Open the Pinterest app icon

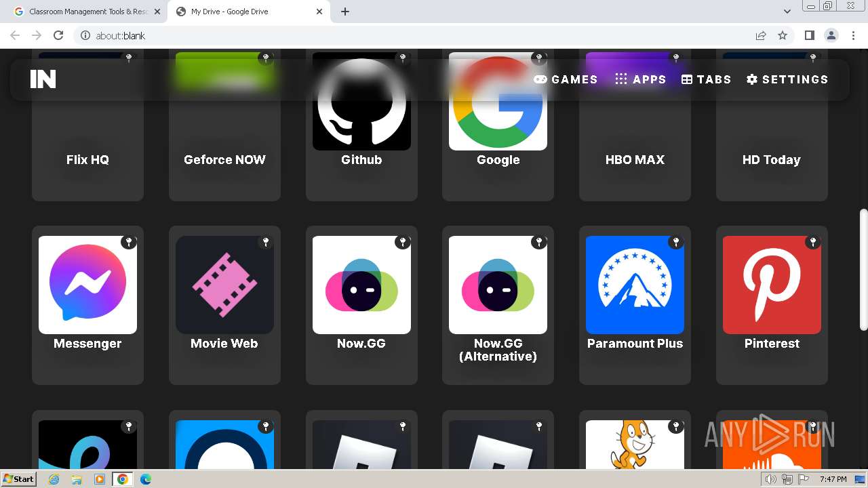(x=772, y=285)
